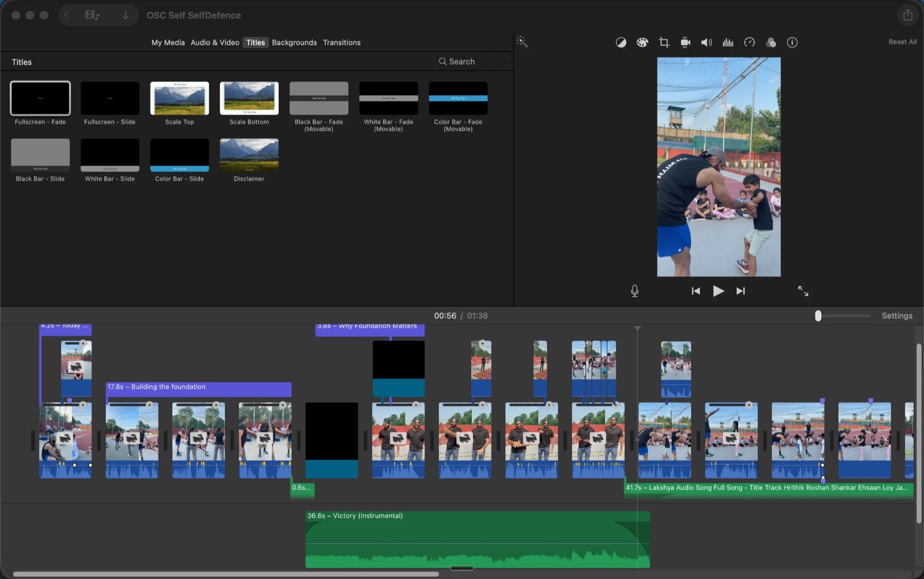The image size is (924, 579).
Task: Select Victory (Instrumental) audio track
Action: coord(477,539)
